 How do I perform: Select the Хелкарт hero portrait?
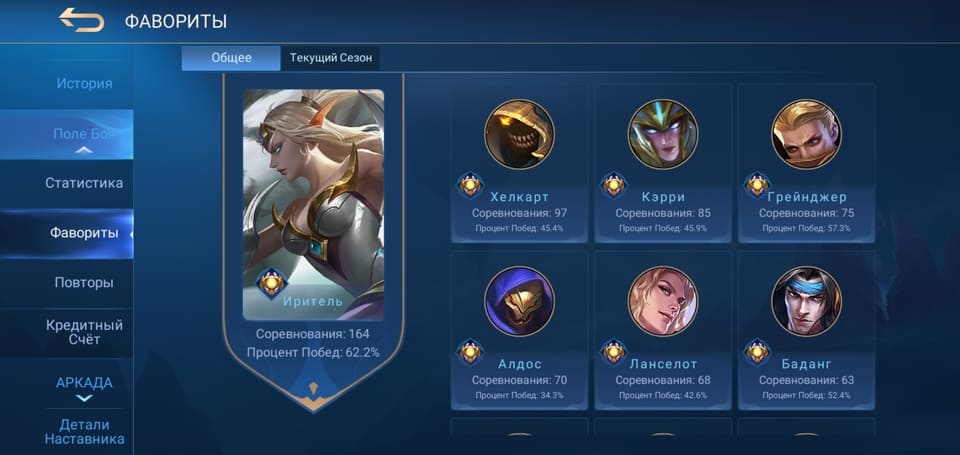pyautogui.click(x=519, y=134)
